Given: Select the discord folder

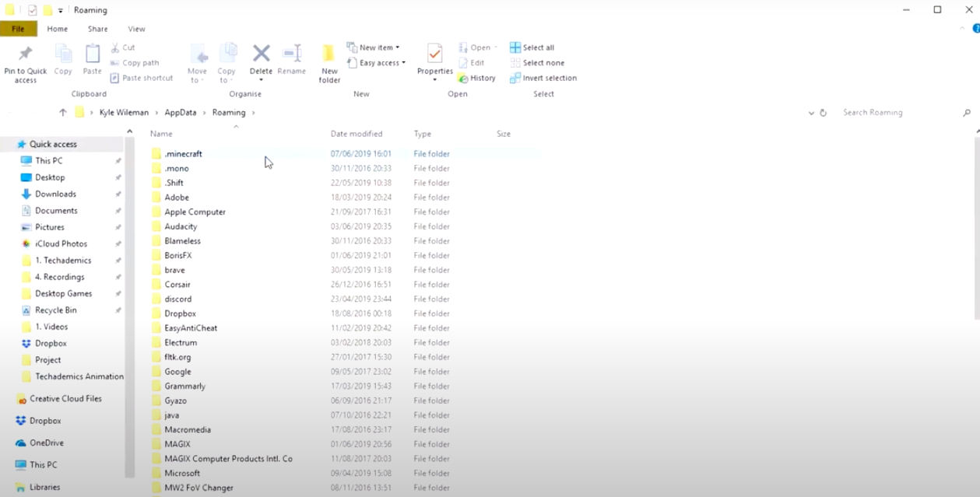Looking at the screenshot, I should [x=177, y=299].
